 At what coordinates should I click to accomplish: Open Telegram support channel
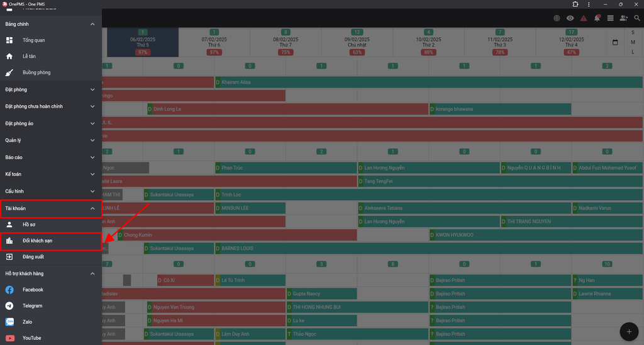(x=51, y=306)
